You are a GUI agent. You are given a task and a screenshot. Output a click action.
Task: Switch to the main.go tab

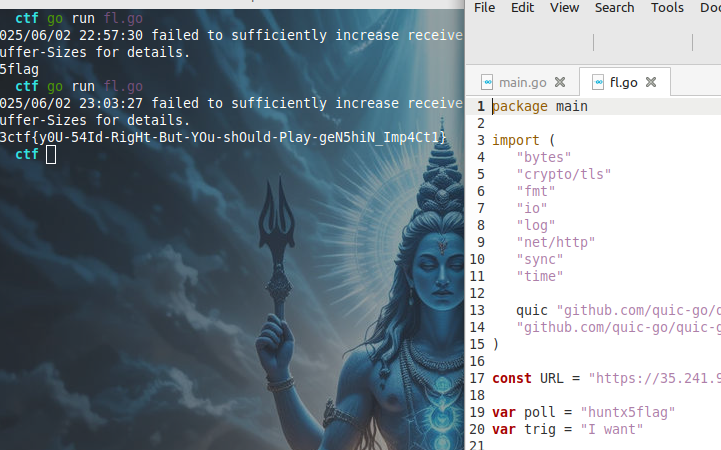pos(523,82)
